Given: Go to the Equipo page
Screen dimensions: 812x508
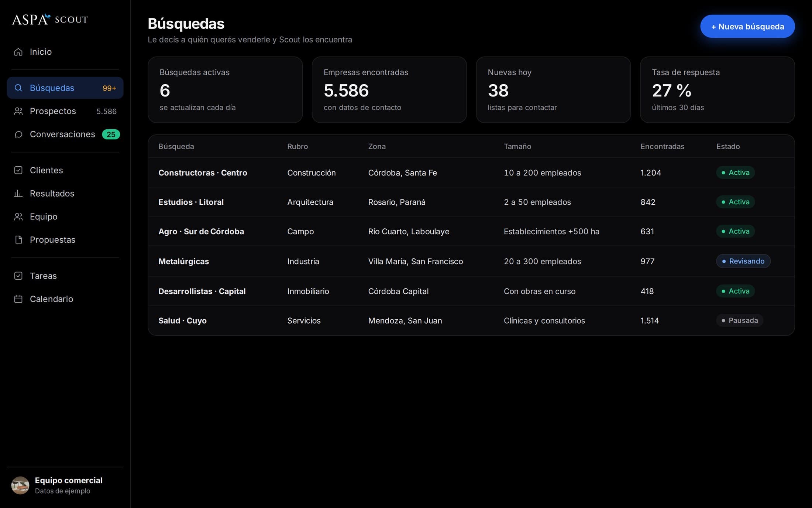Looking at the screenshot, I should (65, 217).
